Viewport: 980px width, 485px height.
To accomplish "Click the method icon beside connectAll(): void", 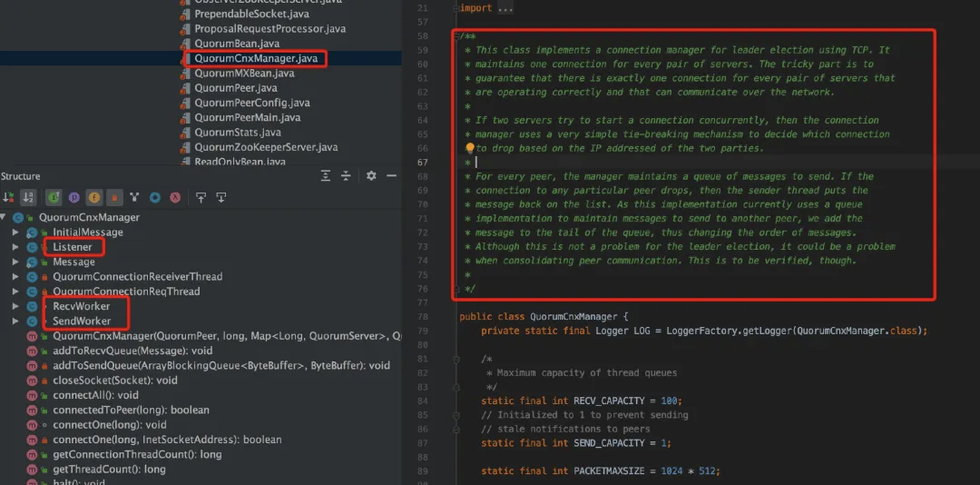I will click(32, 395).
